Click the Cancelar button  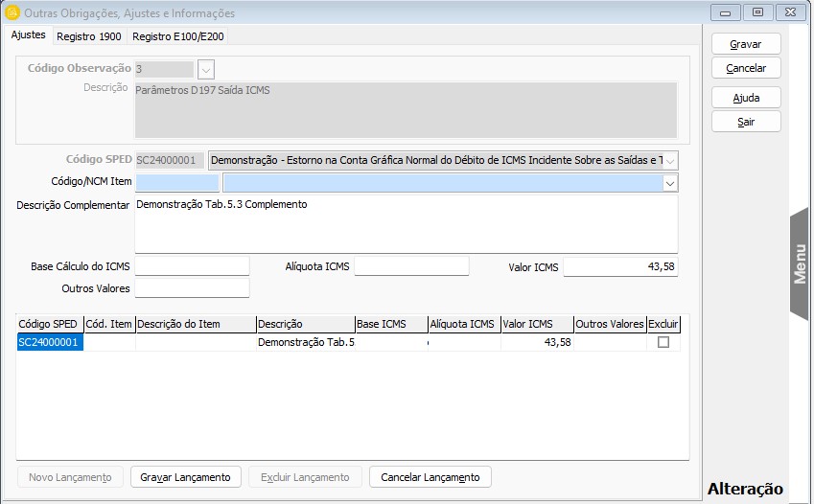[x=745, y=69]
